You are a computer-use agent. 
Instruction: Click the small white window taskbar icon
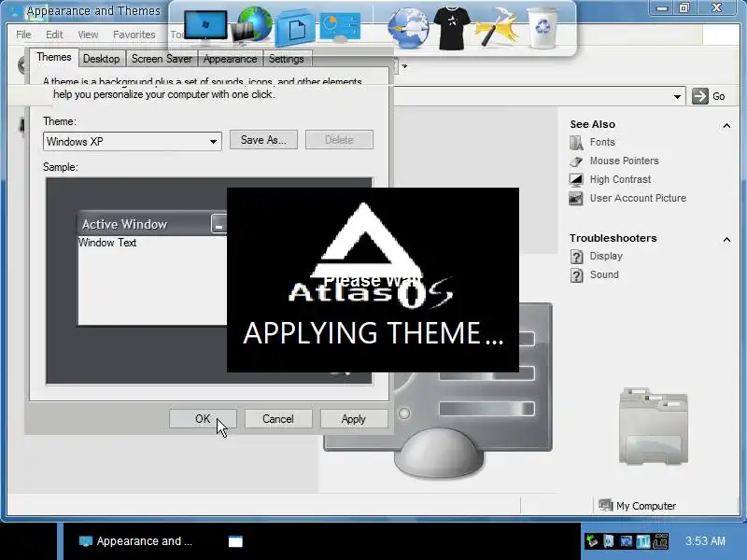click(235, 541)
